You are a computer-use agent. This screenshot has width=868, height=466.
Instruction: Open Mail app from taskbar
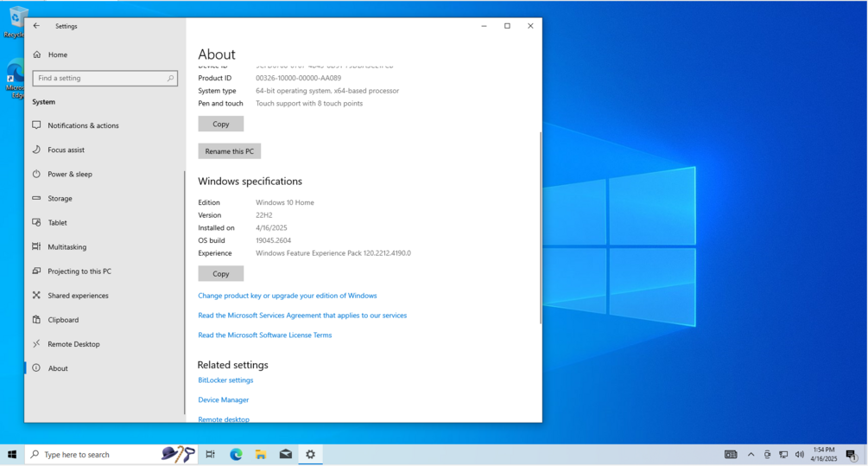[x=286, y=455]
